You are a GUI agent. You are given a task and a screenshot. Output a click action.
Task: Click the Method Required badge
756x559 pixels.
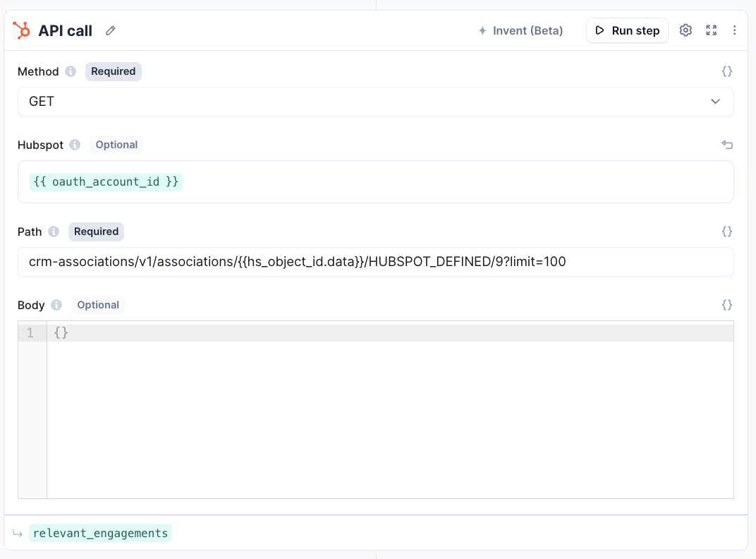pyautogui.click(x=114, y=71)
